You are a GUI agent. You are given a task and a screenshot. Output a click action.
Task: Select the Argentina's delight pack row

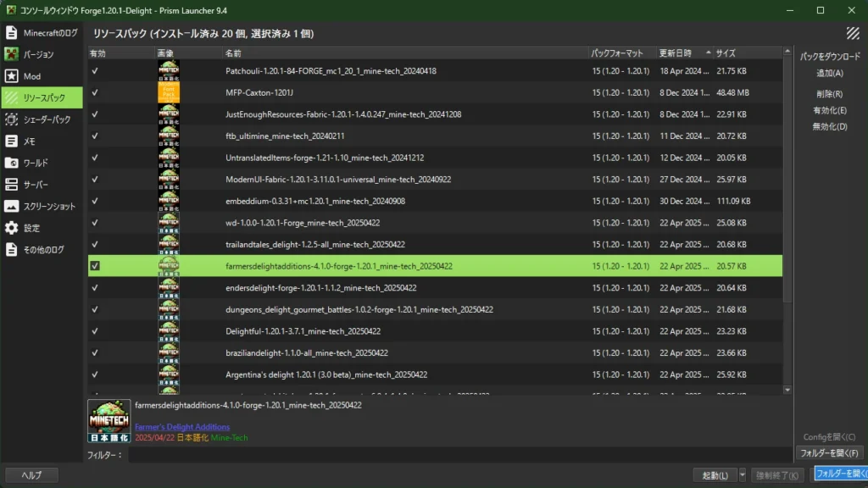pyautogui.click(x=435, y=374)
